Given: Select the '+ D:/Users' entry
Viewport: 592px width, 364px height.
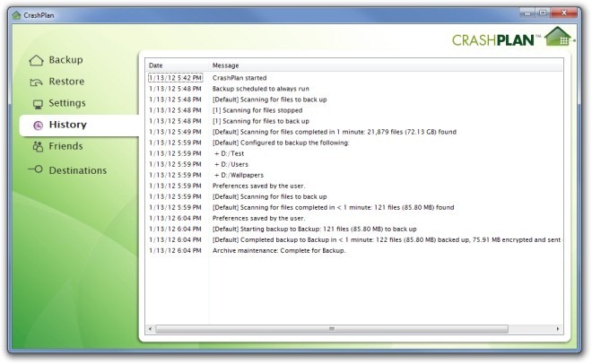Looking at the screenshot, I should [231, 164].
